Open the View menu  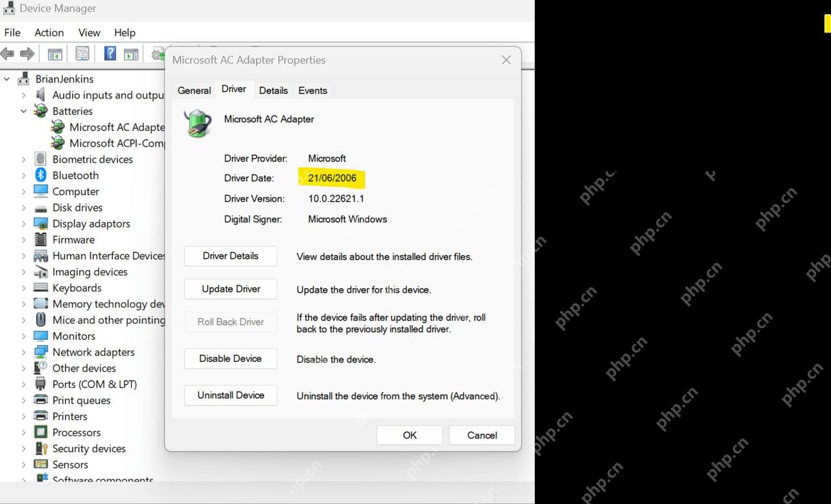pos(90,32)
